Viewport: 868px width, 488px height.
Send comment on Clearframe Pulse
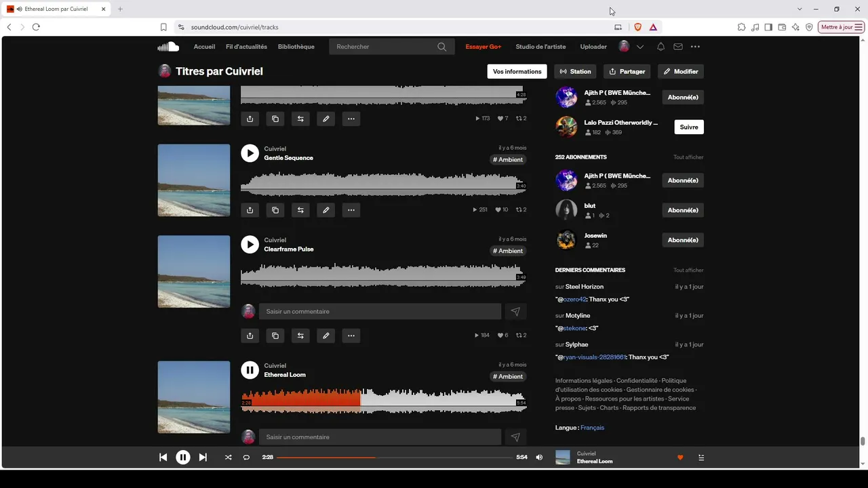[515, 312]
